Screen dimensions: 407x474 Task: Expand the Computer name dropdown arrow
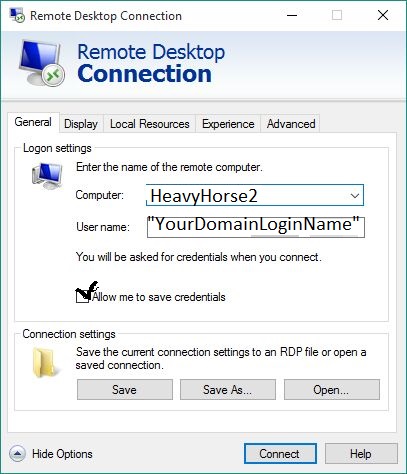click(x=355, y=195)
